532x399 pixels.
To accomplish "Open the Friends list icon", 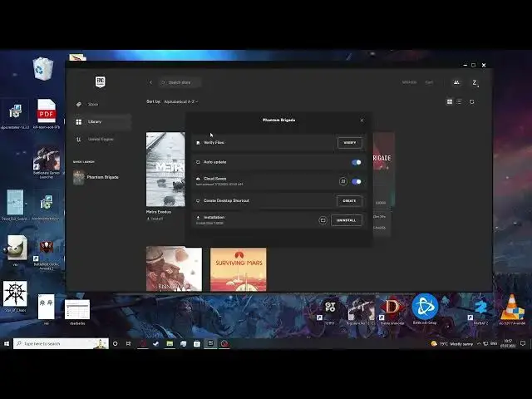I will (456, 82).
